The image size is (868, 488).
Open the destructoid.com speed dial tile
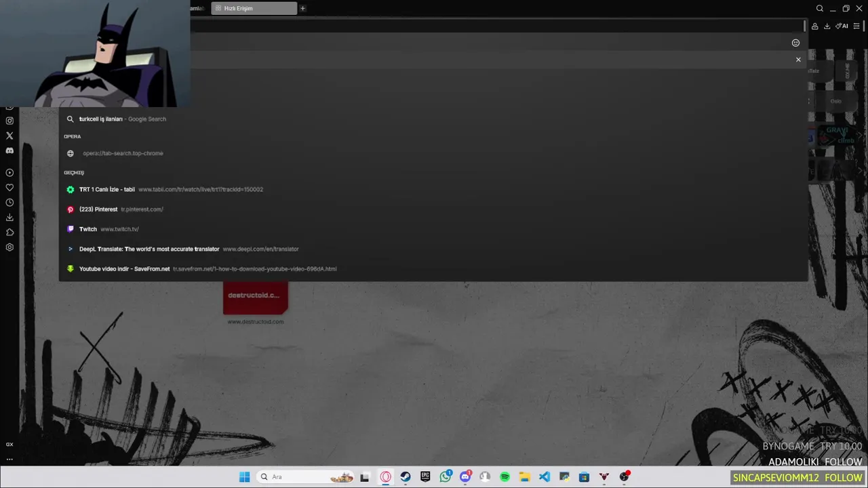click(256, 298)
